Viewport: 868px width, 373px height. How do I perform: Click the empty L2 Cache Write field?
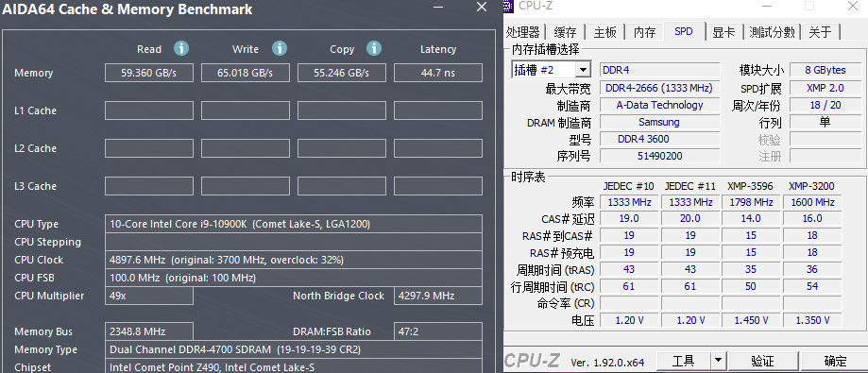click(x=246, y=148)
